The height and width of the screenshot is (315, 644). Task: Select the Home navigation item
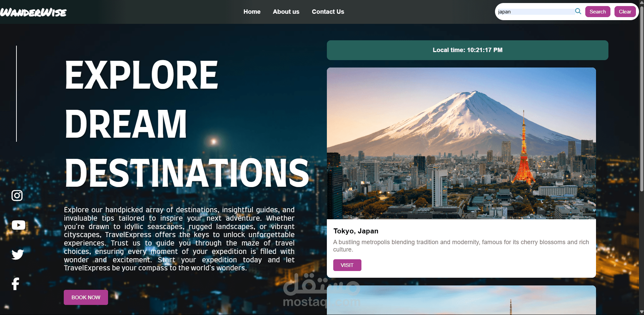(252, 11)
